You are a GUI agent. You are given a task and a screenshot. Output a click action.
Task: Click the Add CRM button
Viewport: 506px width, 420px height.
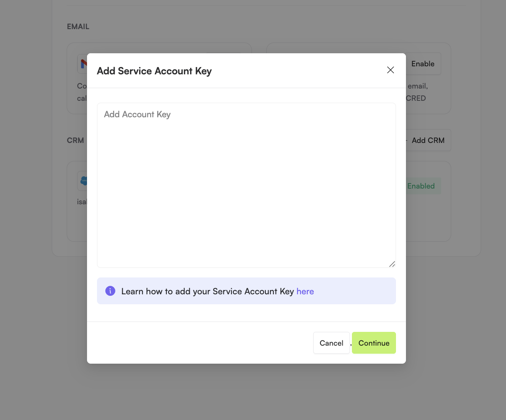(x=428, y=140)
